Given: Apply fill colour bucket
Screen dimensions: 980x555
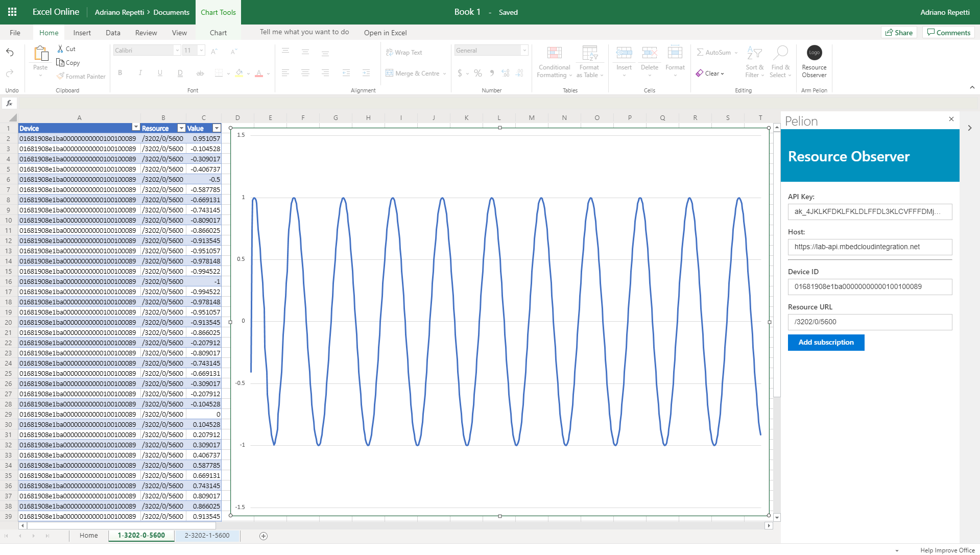Looking at the screenshot, I should pos(239,73).
